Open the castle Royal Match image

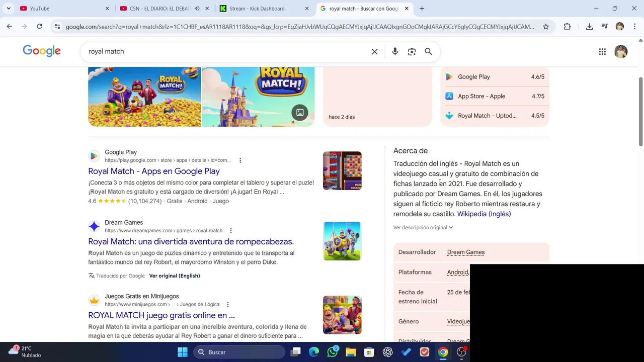tap(258, 97)
